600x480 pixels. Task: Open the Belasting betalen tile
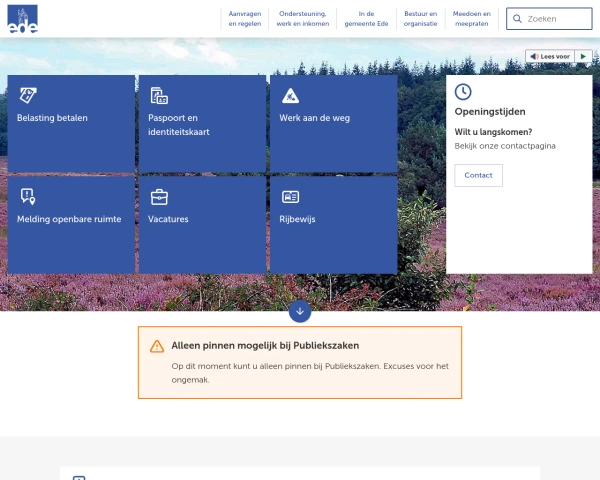[x=71, y=124]
